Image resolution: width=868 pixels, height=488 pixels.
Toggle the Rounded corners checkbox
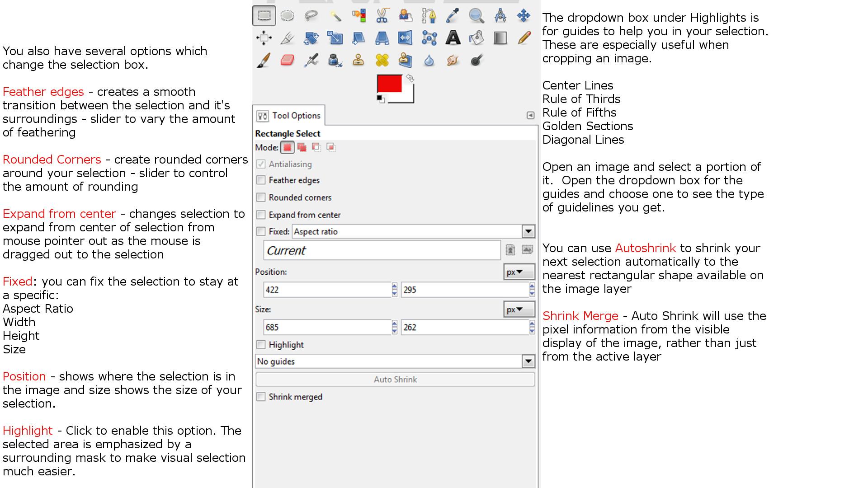[x=261, y=197]
